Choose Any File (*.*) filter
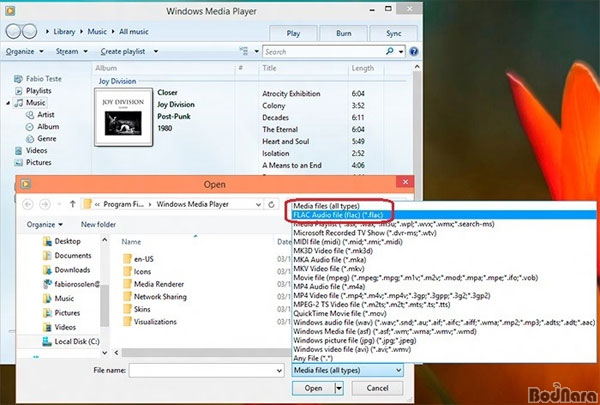 pos(444,358)
